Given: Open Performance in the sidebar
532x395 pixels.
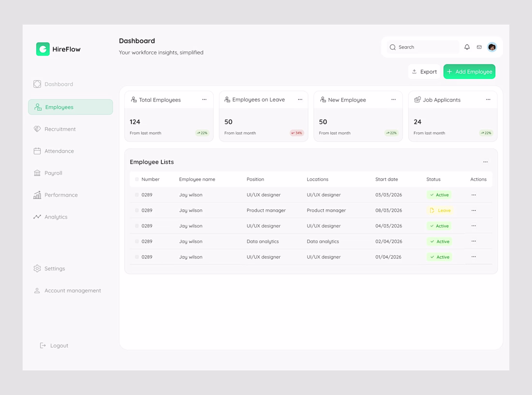Looking at the screenshot, I should pyautogui.click(x=56, y=195).
